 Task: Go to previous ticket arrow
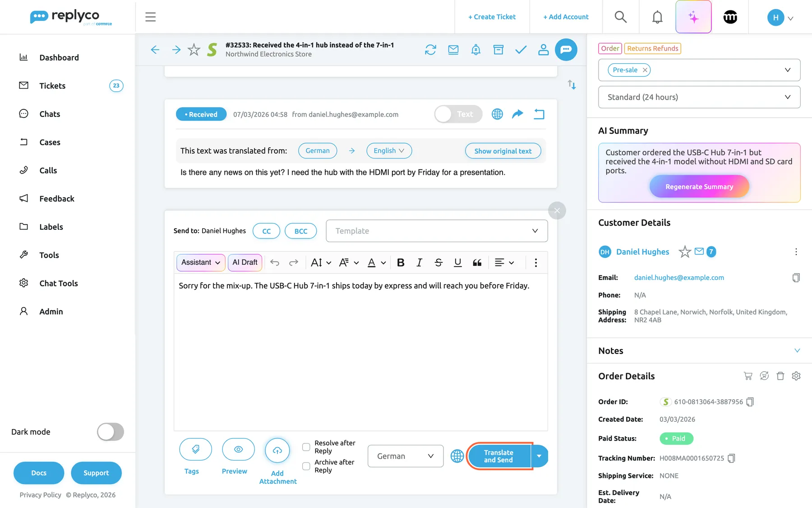click(155, 50)
